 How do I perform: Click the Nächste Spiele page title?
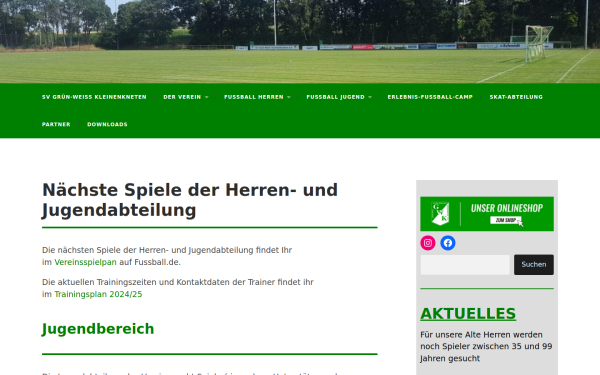190,200
